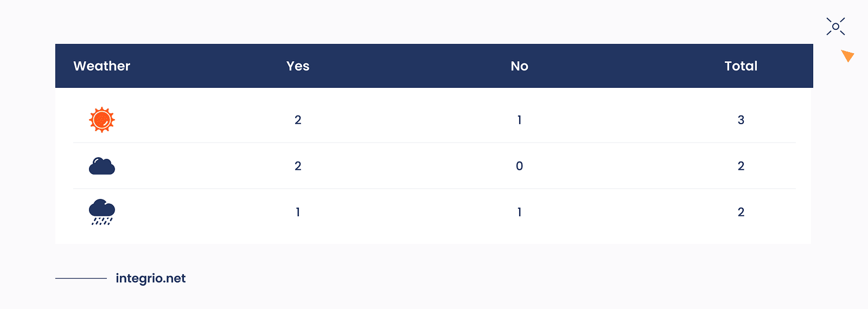868x309 pixels.
Task: Click the Weather column header
Action: pos(102,66)
